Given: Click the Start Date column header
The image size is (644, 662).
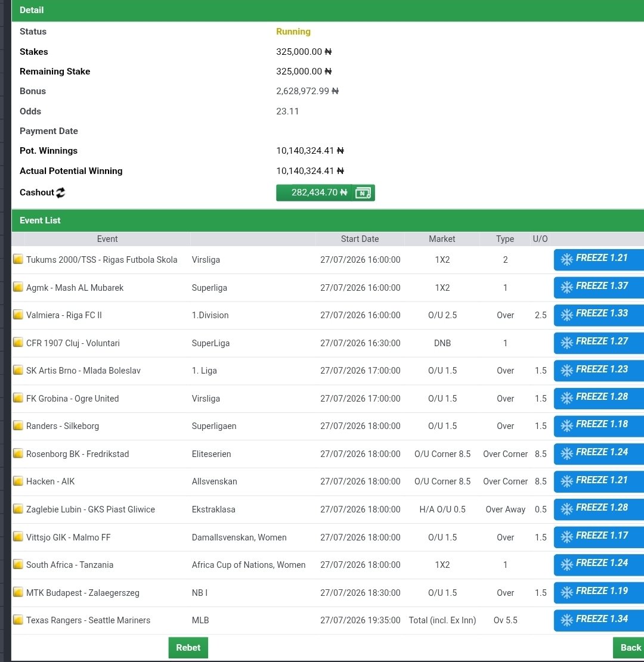Looking at the screenshot, I should [360, 239].
